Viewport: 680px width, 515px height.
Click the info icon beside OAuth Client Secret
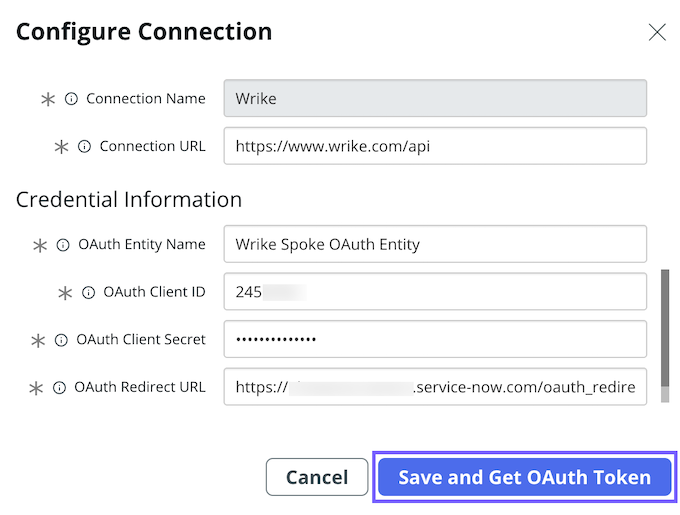(61, 340)
